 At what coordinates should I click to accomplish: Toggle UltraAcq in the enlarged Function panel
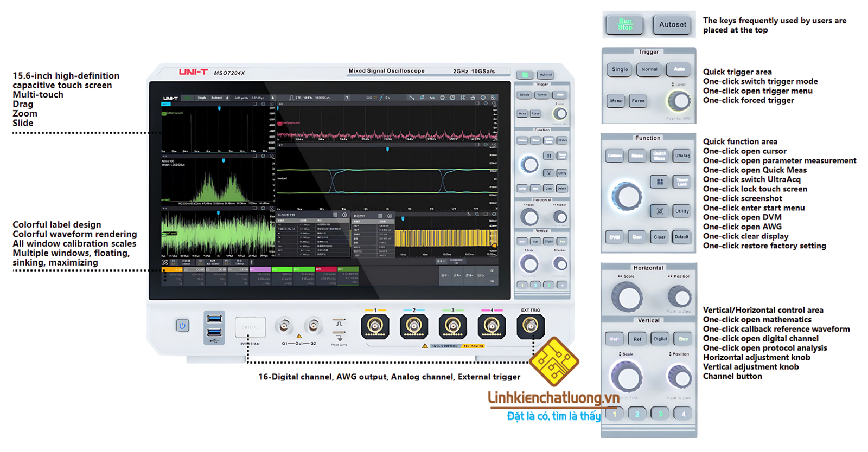pos(682,156)
